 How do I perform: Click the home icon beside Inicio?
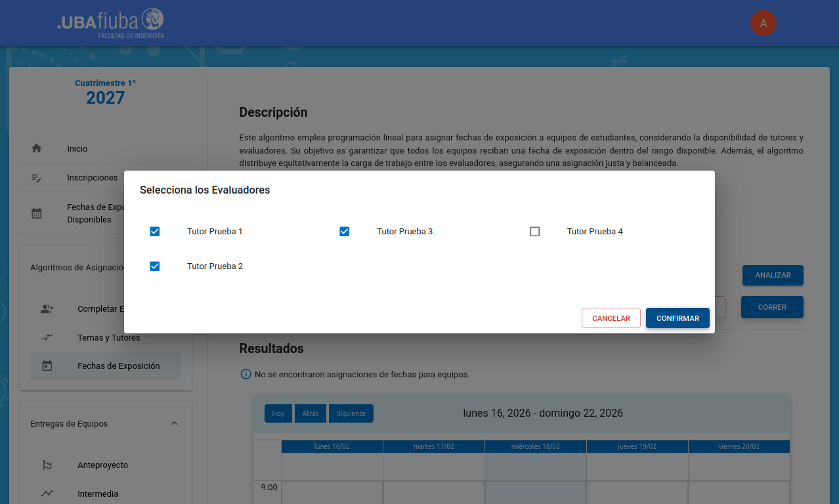[x=37, y=148]
